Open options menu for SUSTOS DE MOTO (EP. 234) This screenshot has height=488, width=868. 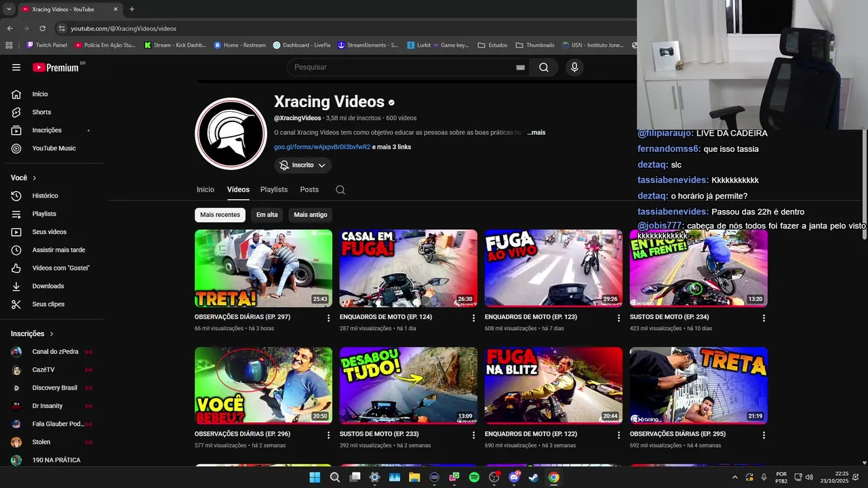click(x=764, y=318)
